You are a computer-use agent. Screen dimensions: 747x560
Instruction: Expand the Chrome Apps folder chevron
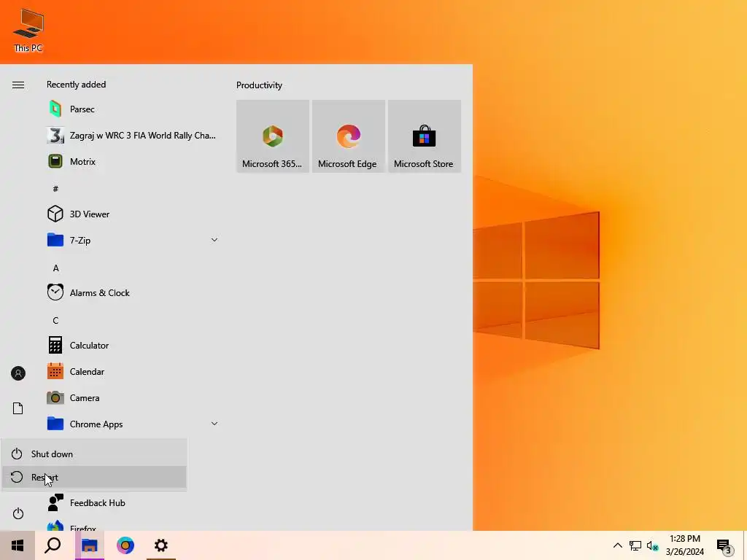(214, 424)
